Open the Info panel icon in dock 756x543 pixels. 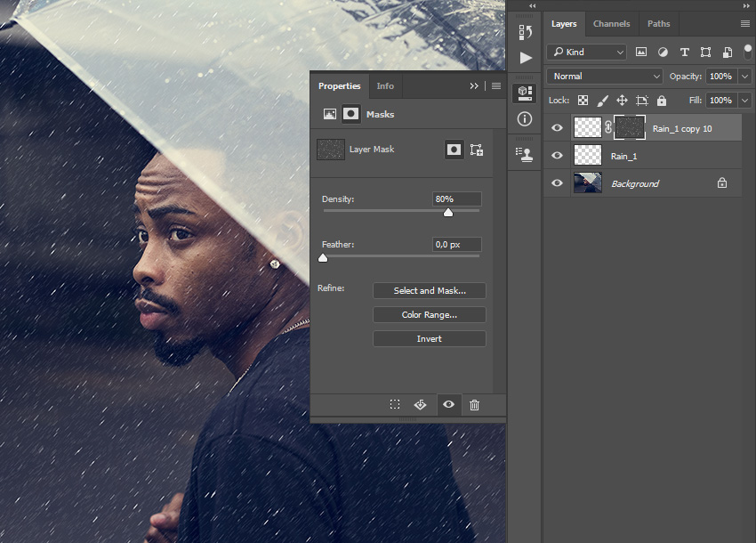tap(525, 118)
